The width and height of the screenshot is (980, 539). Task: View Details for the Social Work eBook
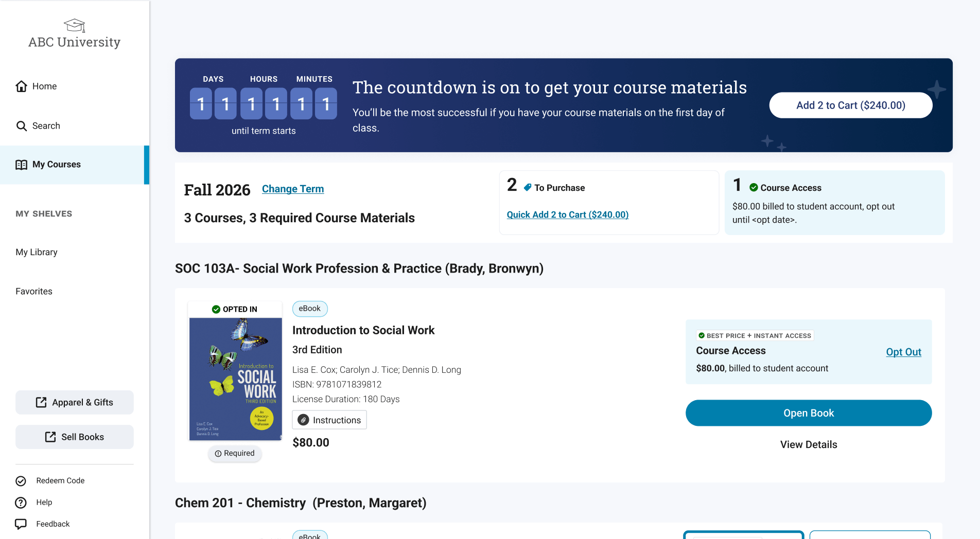[x=808, y=444]
